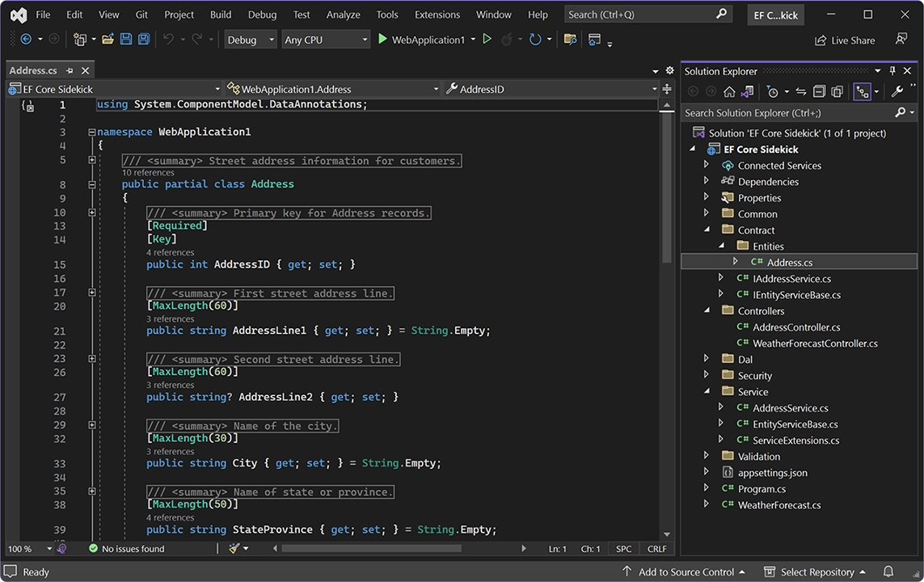Click the Collapse All icon in Solution Explorer
Viewport: 924px width, 582px height.
pyautogui.click(x=819, y=92)
